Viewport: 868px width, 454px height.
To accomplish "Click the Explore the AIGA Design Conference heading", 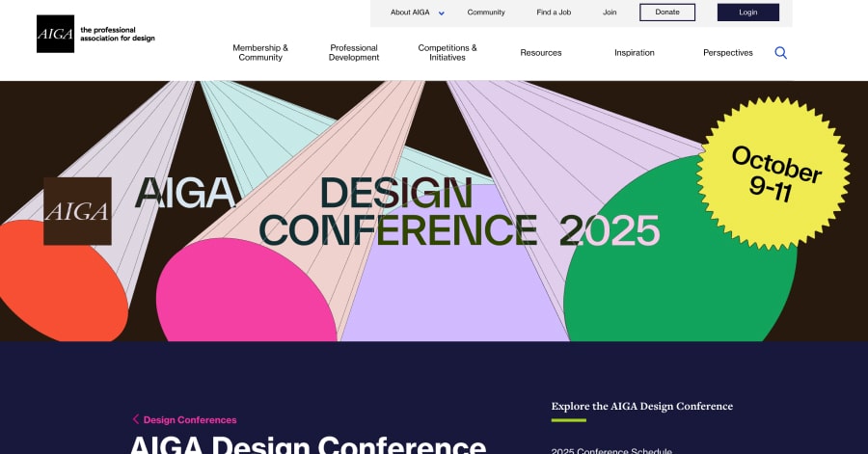I will pos(641,406).
